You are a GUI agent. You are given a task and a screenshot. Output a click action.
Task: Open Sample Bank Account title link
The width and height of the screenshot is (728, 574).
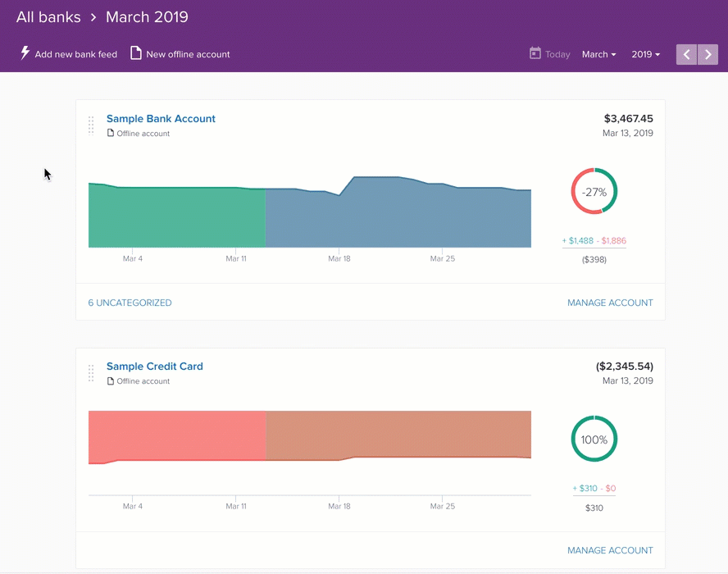(x=161, y=119)
